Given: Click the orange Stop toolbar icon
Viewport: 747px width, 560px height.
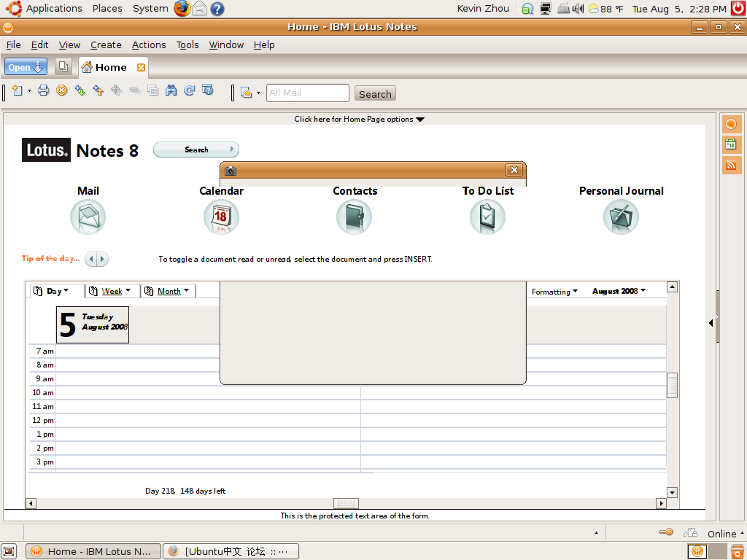Looking at the screenshot, I should (x=61, y=90).
